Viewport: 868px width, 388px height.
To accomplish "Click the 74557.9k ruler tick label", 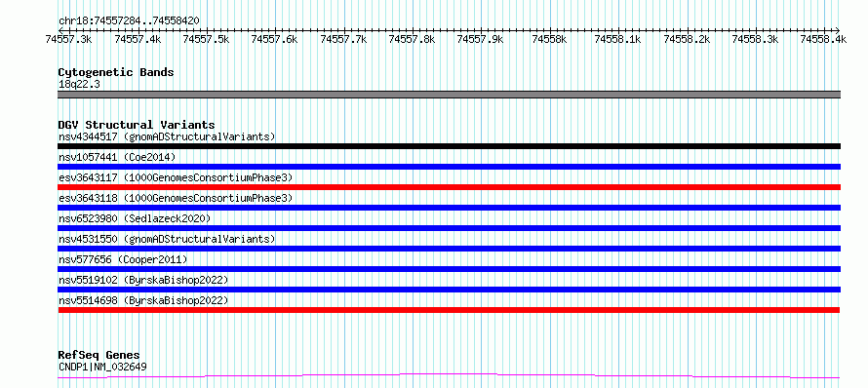I will click(481, 39).
